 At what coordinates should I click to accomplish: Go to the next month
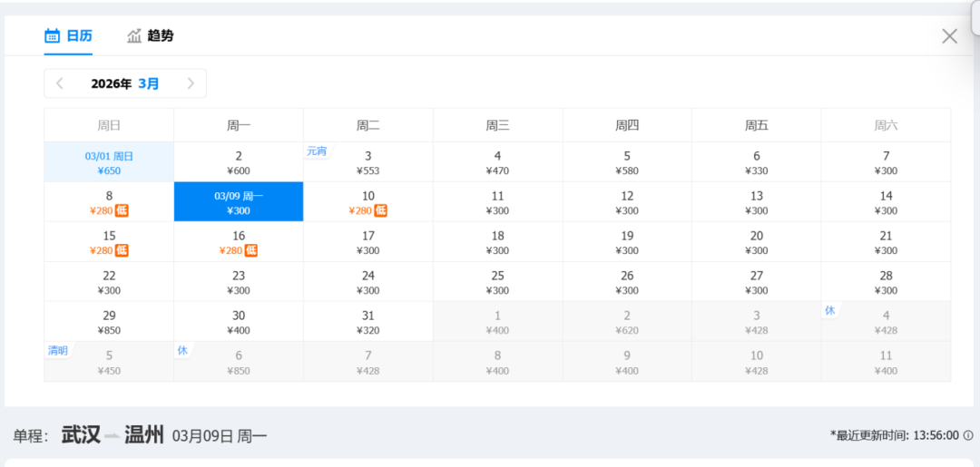(x=191, y=83)
